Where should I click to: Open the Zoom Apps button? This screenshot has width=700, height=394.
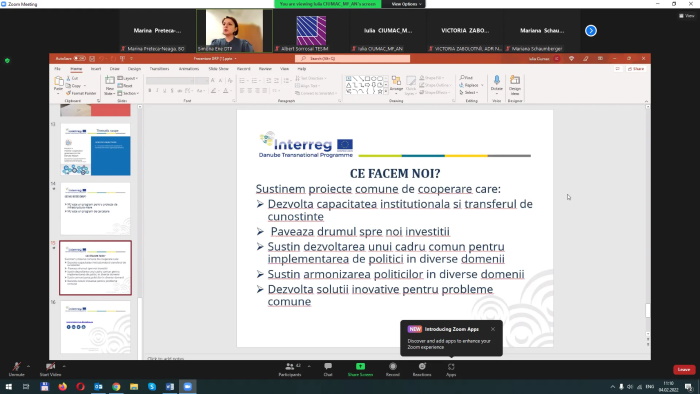pyautogui.click(x=451, y=369)
